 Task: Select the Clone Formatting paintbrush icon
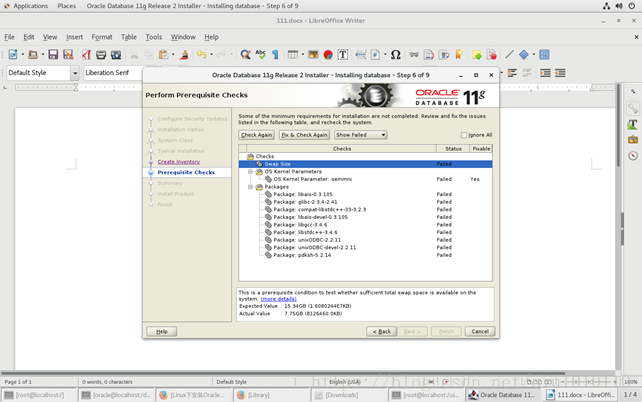point(184,54)
